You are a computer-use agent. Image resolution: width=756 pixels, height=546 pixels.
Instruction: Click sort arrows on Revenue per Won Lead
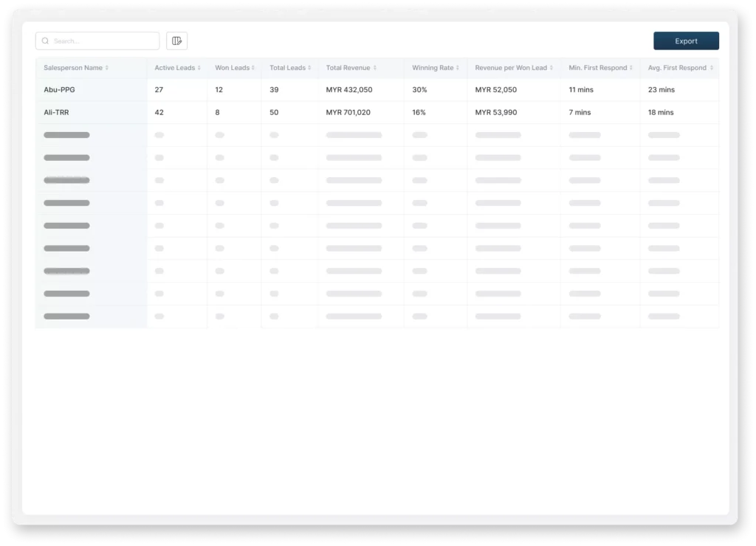click(x=551, y=68)
